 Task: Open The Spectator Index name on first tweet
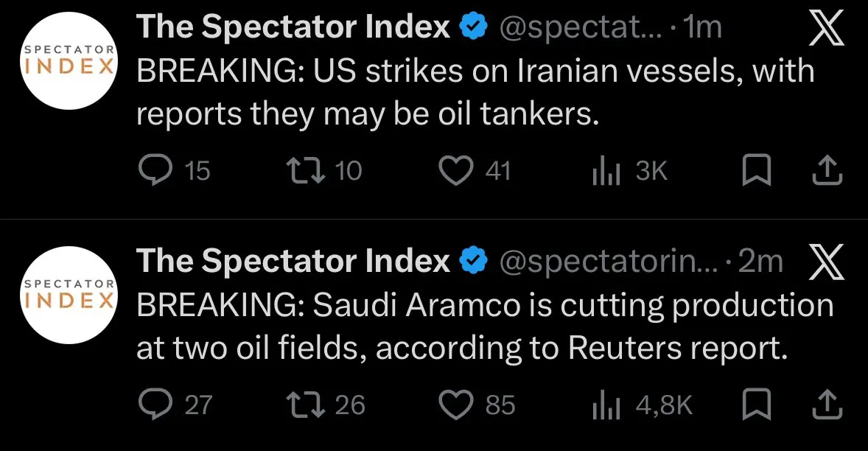pyautogui.click(x=293, y=28)
